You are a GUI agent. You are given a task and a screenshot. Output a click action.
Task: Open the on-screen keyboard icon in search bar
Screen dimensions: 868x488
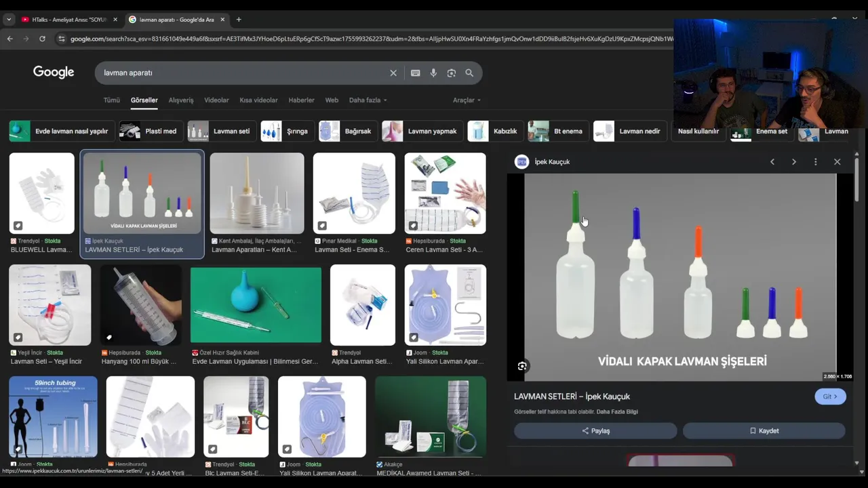[x=415, y=73]
